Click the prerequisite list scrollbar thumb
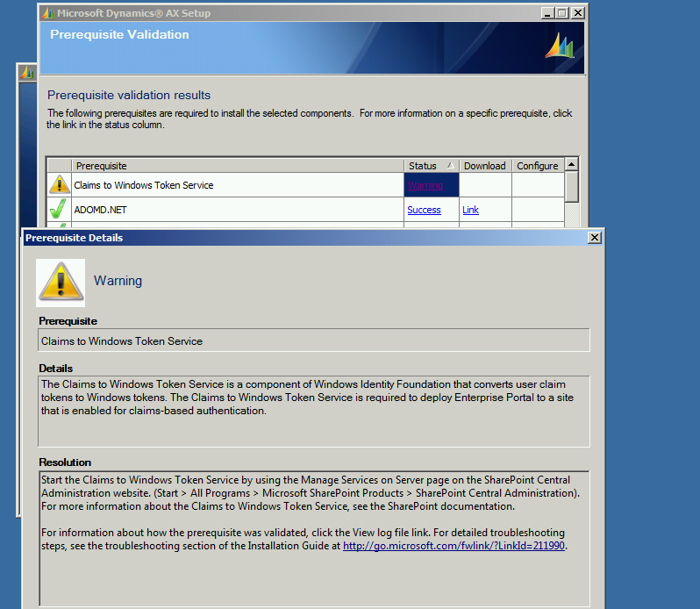 click(571, 187)
